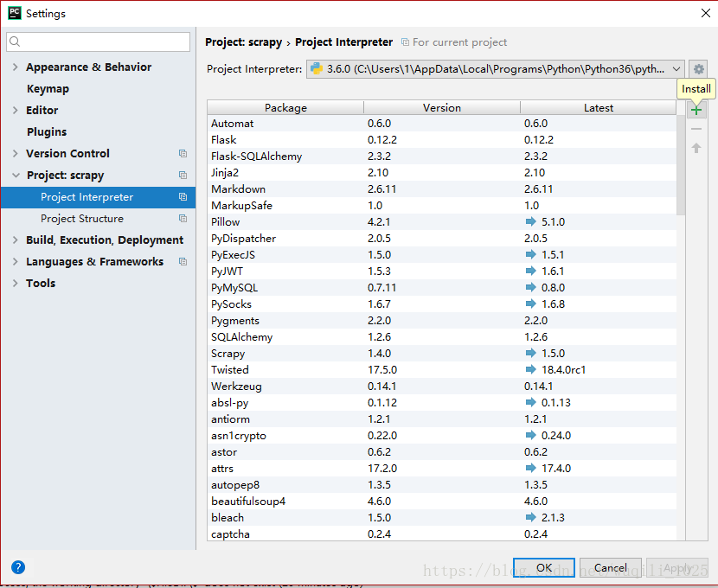Click the minus uninstall package icon

pyautogui.click(x=696, y=129)
